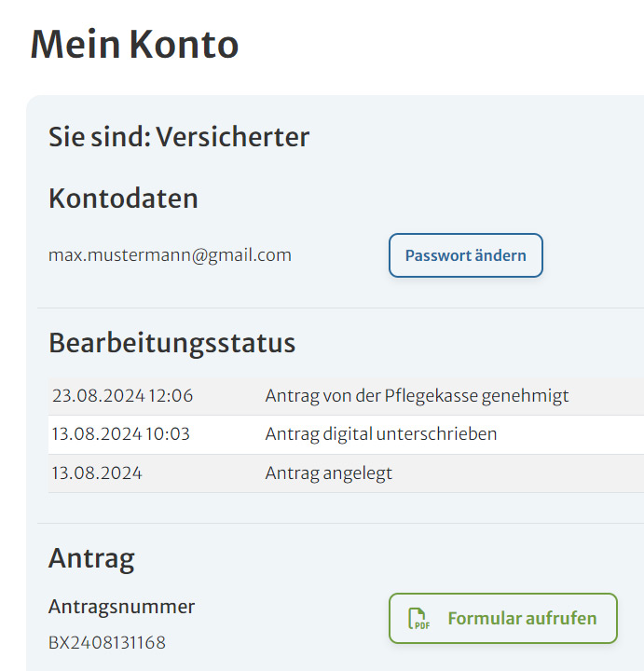
Task: Select the max.mustermann@gmail.com email address
Action: point(170,254)
